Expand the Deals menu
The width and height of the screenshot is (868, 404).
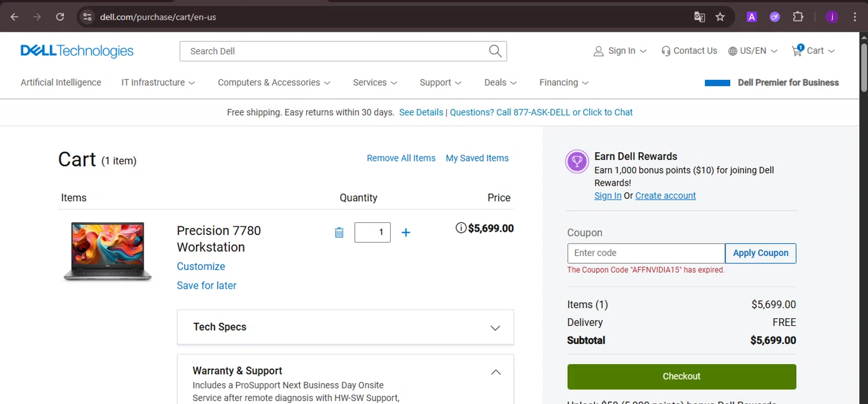[501, 82]
